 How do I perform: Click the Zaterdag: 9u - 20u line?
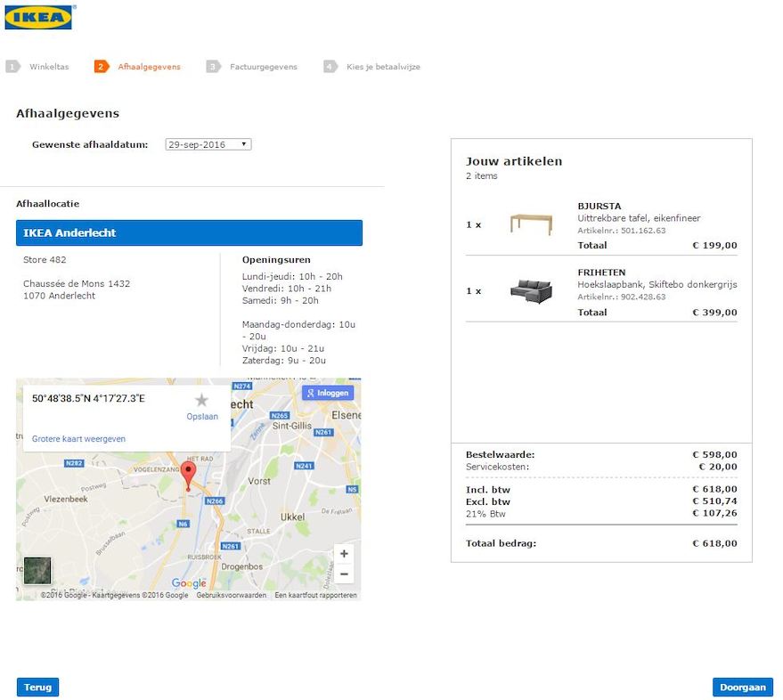(x=284, y=361)
